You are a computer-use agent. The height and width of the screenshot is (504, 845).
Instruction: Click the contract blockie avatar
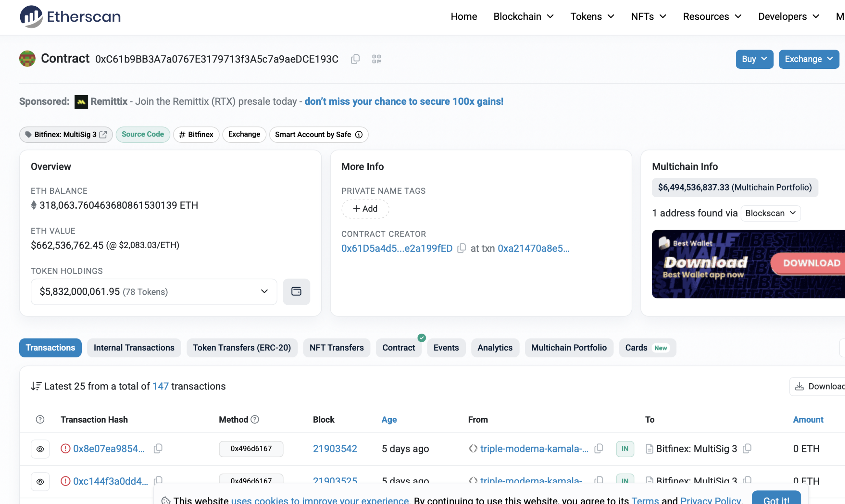(27, 59)
